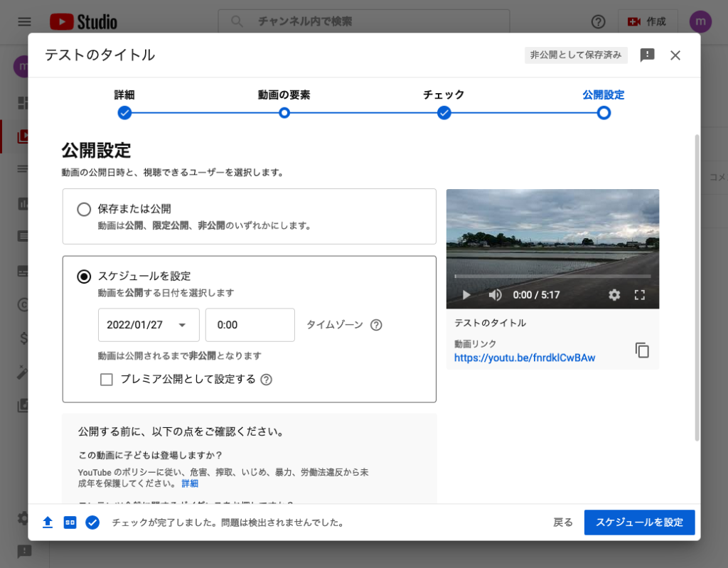728x568 pixels.
Task: Copy the 動画リンク with the copy icon
Action: pos(642,350)
